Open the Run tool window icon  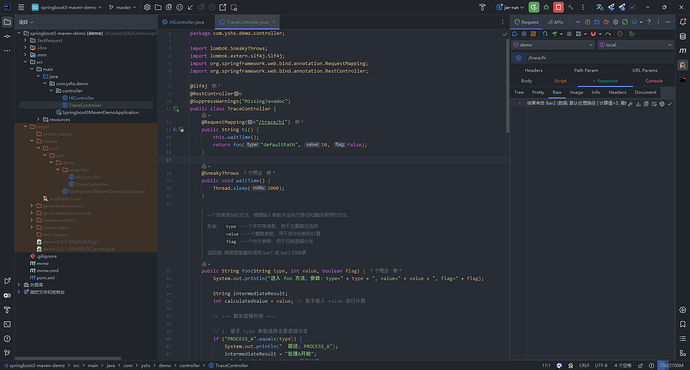coord(7,281)
